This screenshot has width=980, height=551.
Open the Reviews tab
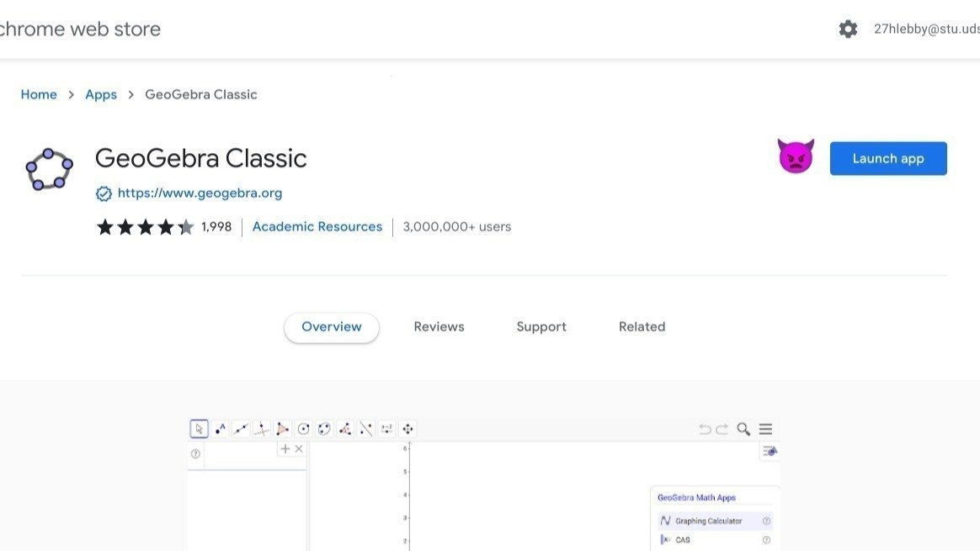[439, 327]
